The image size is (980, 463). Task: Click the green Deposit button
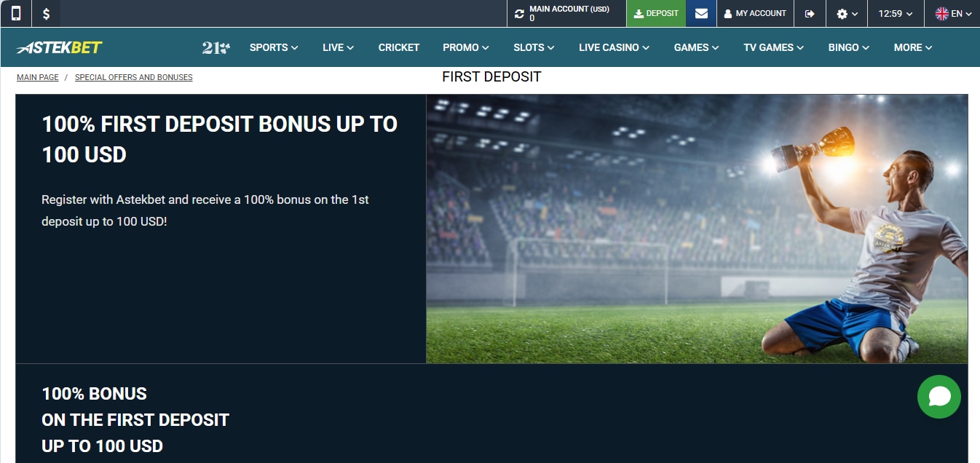(656, 13)
